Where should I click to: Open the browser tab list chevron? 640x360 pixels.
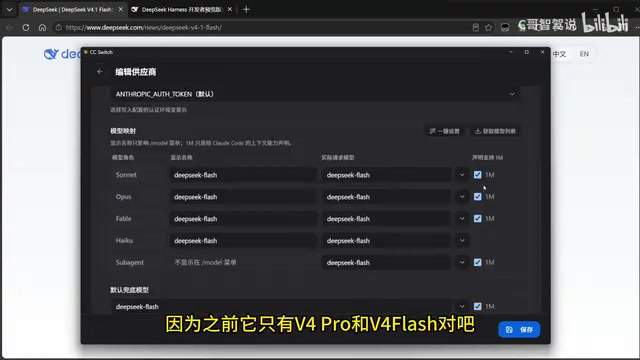coord(9,9)
